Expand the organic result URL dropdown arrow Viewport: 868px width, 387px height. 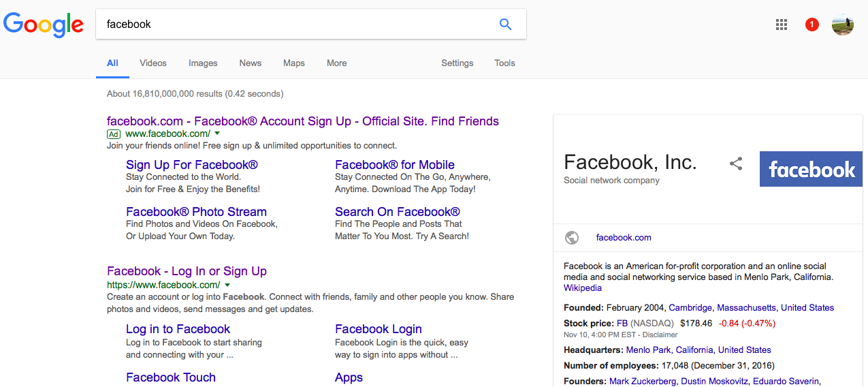click(227, 285)
